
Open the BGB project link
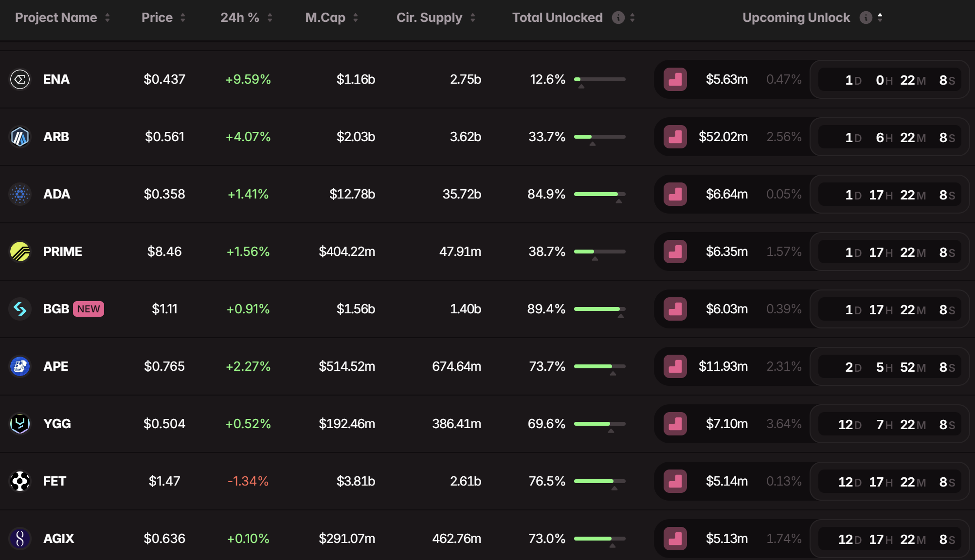coord(56,309)
